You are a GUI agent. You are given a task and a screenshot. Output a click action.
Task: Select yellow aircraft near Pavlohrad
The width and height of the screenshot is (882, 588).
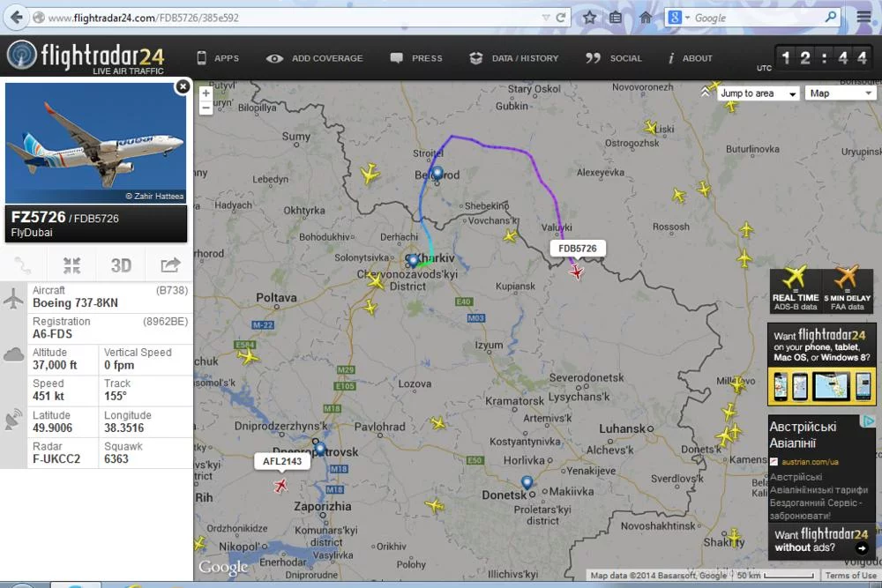(x=437, y=423)
